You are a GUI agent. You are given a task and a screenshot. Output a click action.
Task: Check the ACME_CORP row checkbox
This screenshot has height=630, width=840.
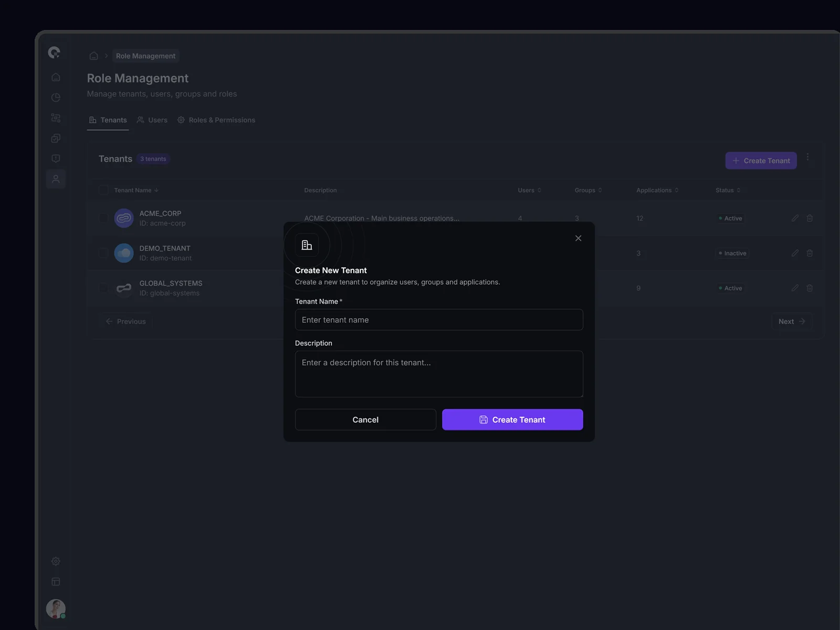103,218
